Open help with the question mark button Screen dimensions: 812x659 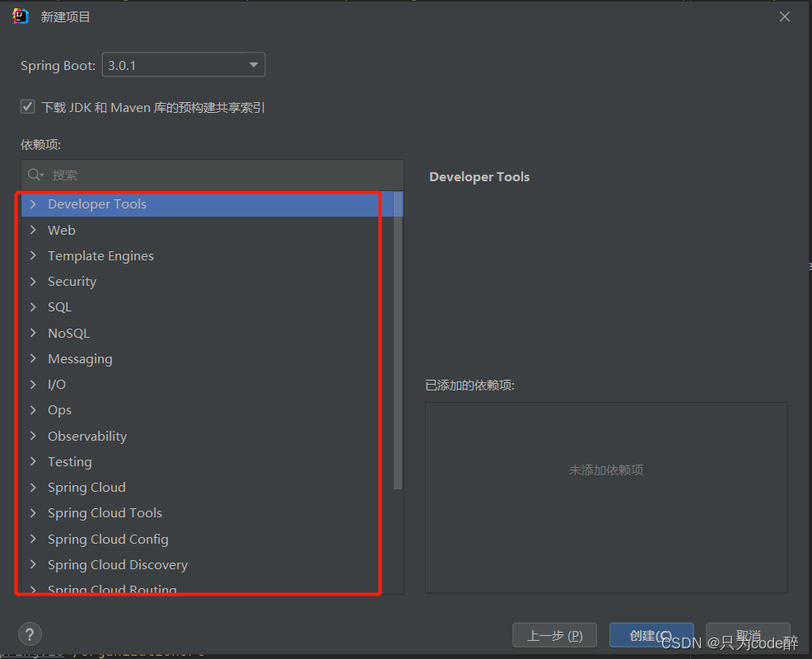[30, 634]
